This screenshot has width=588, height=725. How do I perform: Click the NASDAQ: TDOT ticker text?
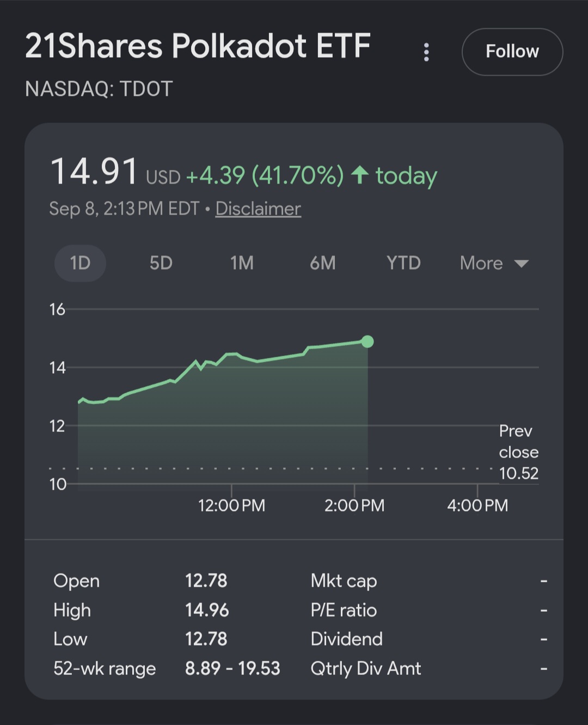click(99, 89)
